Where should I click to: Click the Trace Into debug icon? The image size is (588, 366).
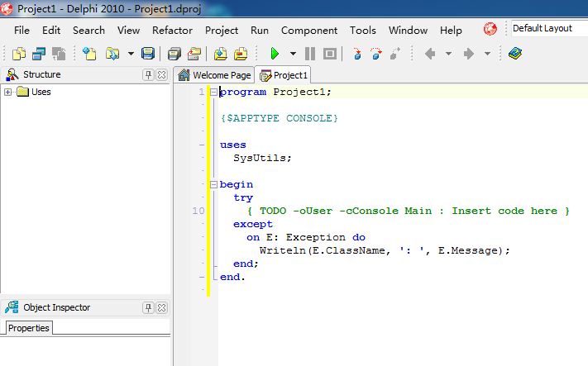click(357, 54)
